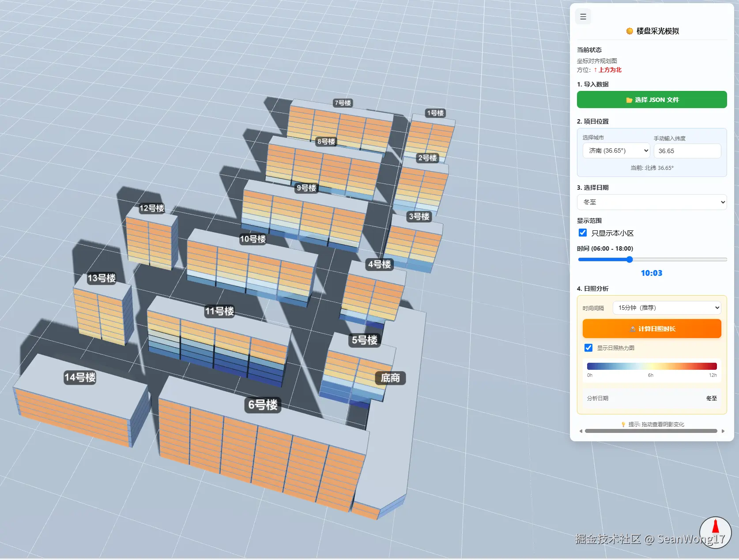Click the 1号楼 building label
Image resolution: width=739 pixels, height=560 pixels.
click(x=435, y=113)
